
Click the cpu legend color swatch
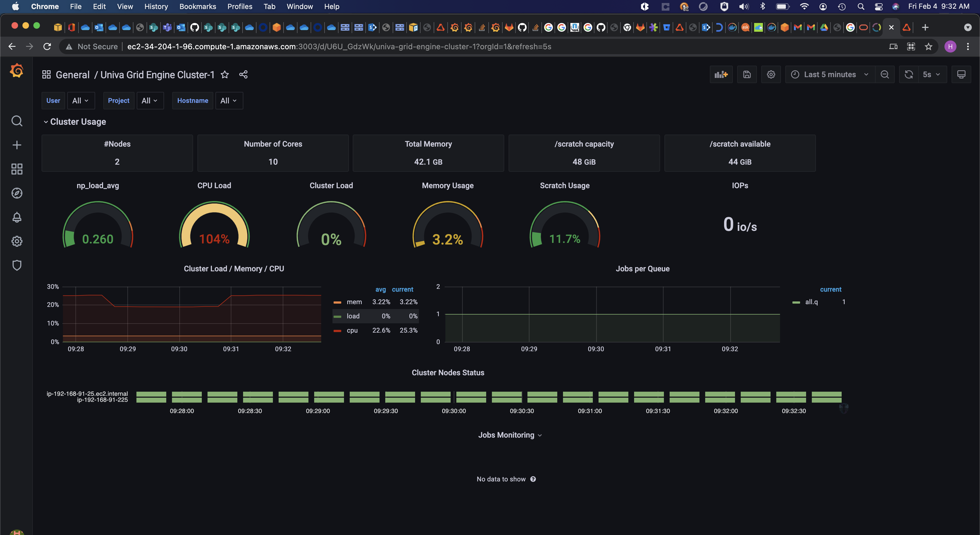[x=337, y=331]
